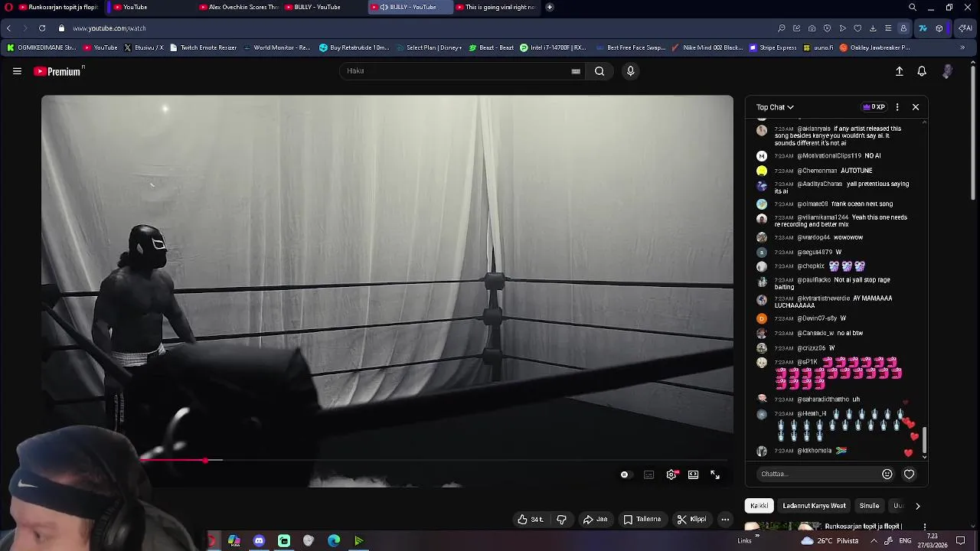Seek using the red video progress bar
This screenshot has height=551, width=980.
click(435, 461)
